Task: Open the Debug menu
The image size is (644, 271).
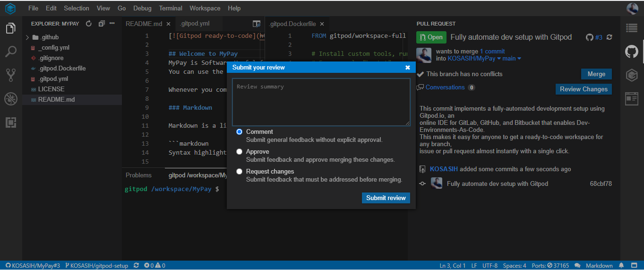Action: tap(142, 8)
